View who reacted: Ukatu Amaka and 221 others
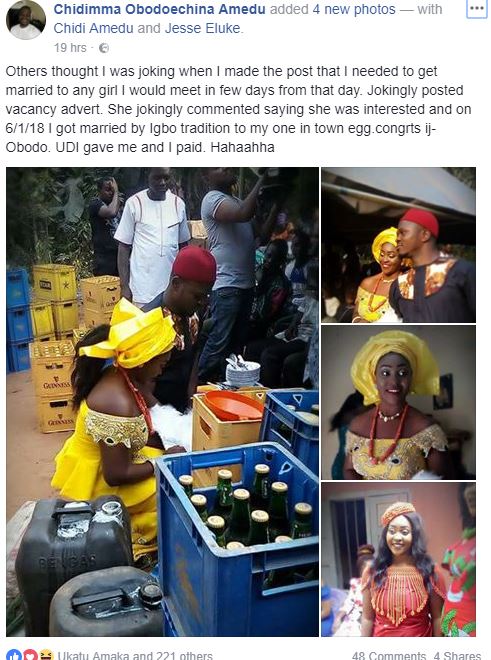The image size is (491, 660). tap(135, 655)
